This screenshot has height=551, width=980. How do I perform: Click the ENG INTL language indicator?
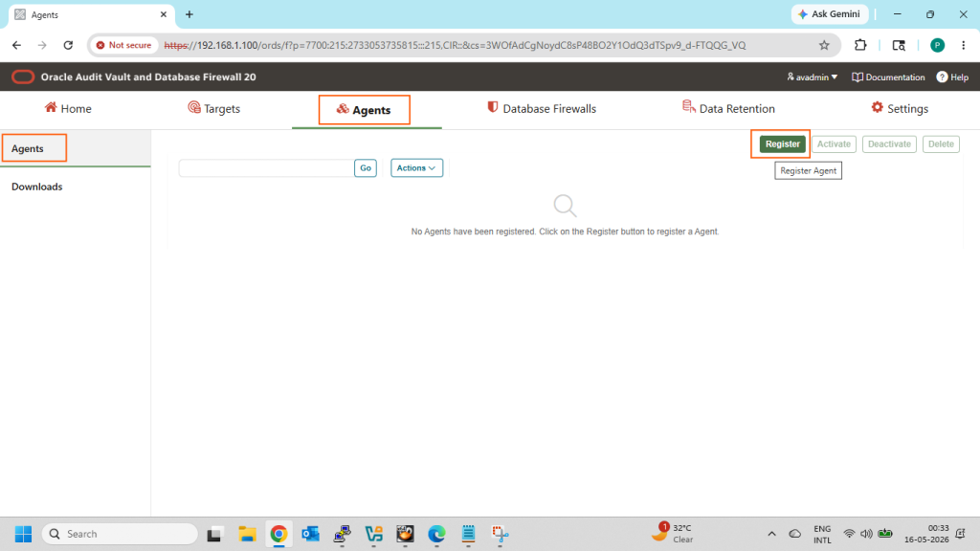point(822,534)
